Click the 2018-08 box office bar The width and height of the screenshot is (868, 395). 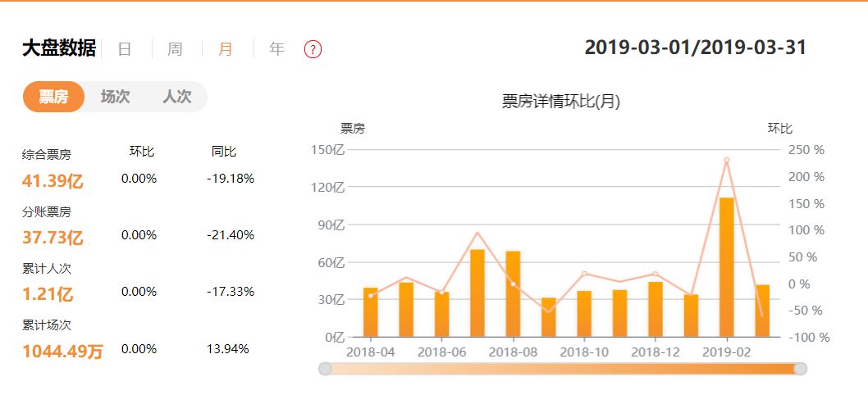(513, 294)
